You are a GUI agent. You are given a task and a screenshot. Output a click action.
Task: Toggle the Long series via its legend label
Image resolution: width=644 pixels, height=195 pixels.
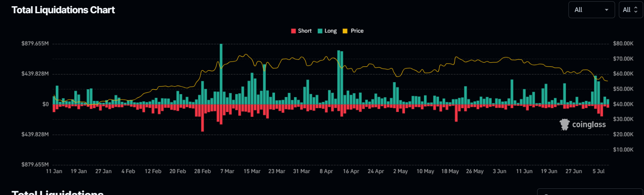click(331, 31)
